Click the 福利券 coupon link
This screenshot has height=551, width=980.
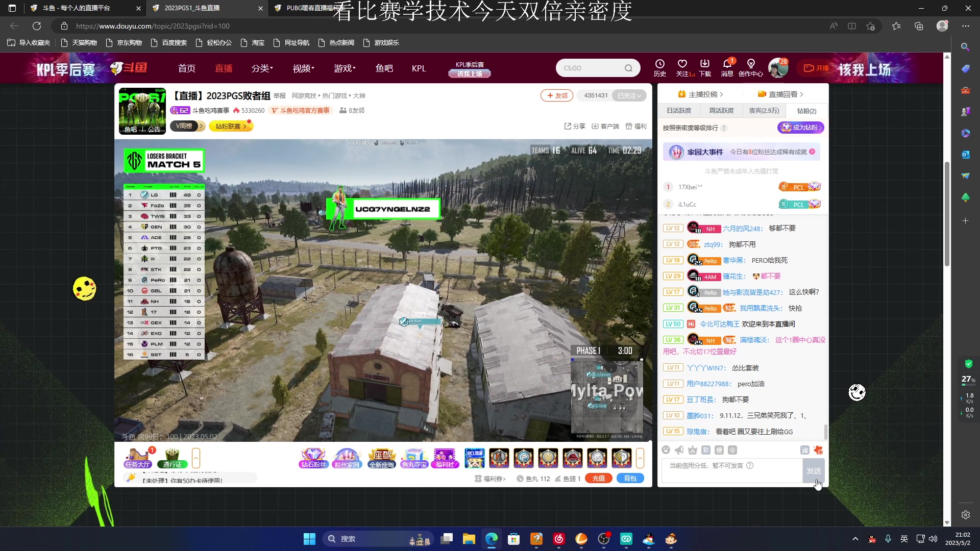click(491, 479)
